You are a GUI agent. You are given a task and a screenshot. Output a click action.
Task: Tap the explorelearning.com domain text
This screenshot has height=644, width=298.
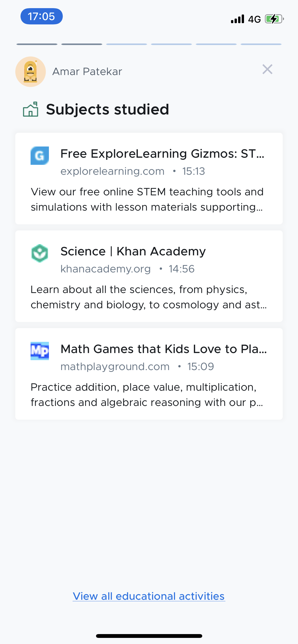pyautogui.click(x=112, y=171)
